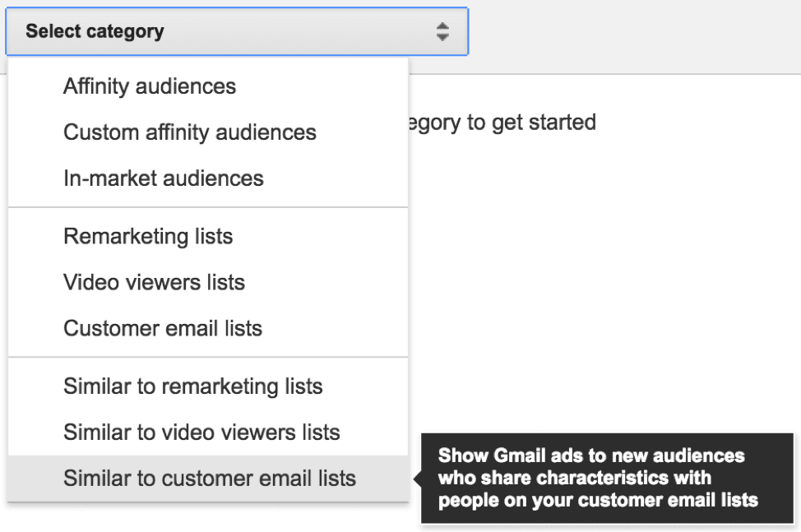Screen dimensions: 801x532
Task: Choose Customer email lists category
Action: [161, 327]
